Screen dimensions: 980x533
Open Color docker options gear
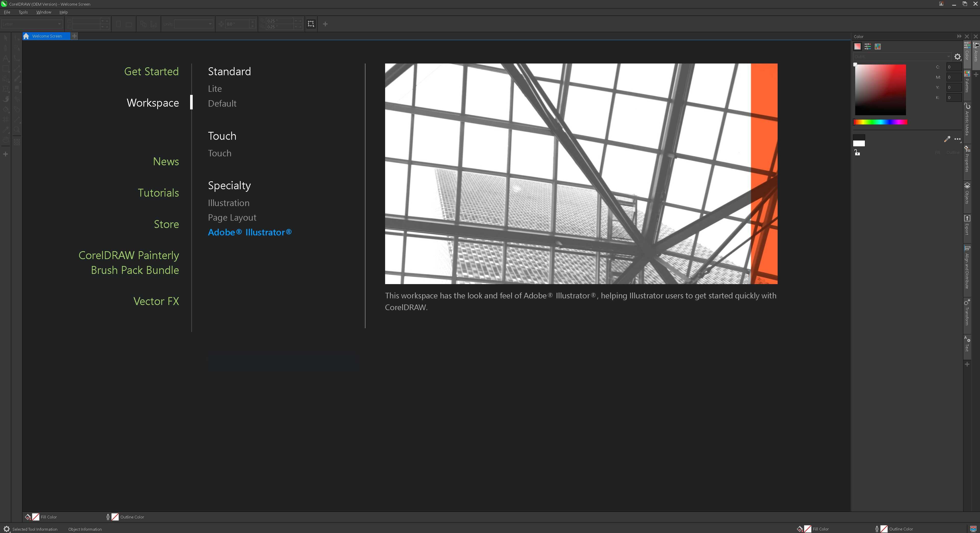click(958, 57)
